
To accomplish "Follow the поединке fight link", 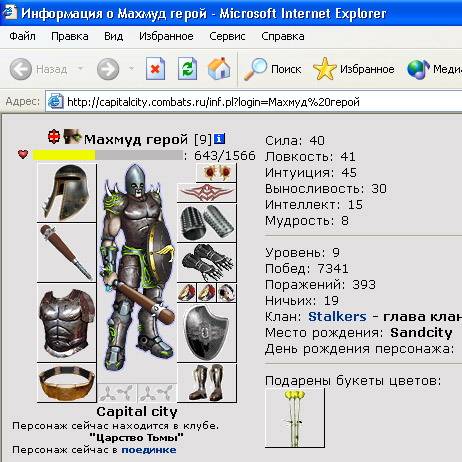I will pyautogui.click(x=149, y=450).
